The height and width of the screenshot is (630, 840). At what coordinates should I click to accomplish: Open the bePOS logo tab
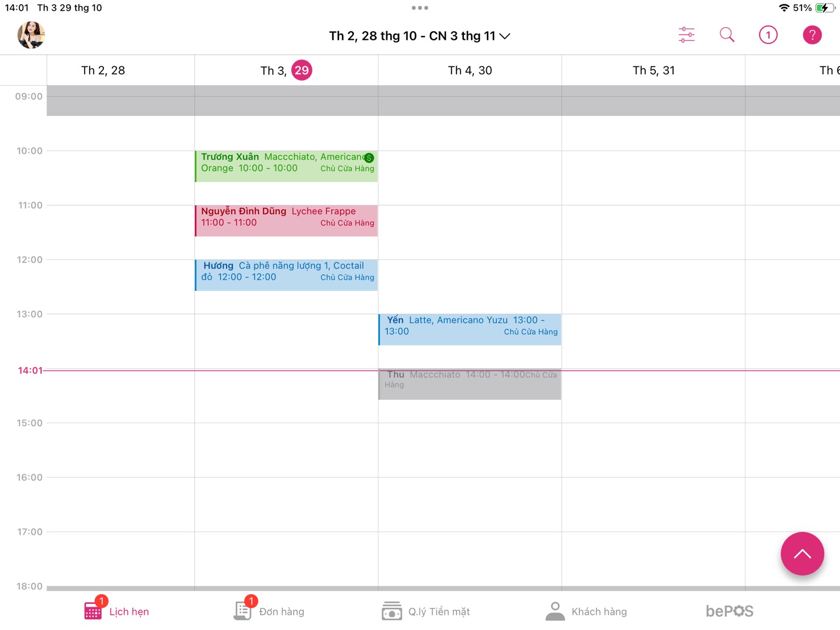729,611
